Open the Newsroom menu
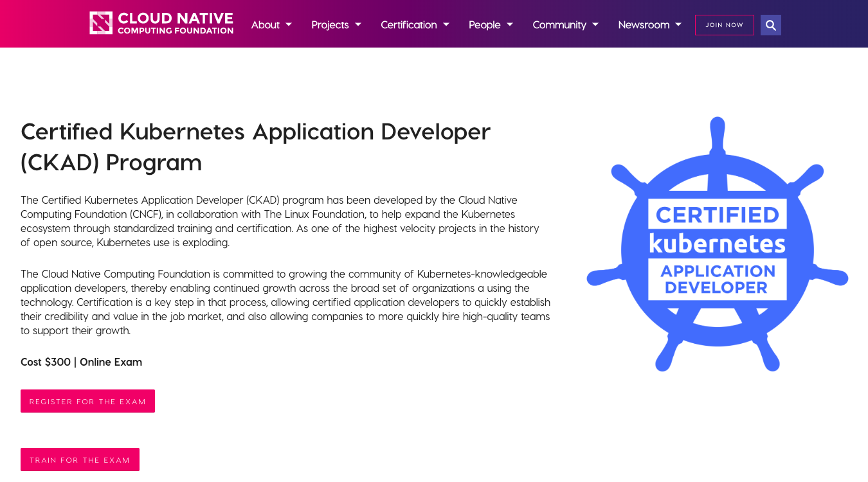This screenshot has height=482, width=868. [644, 24]
